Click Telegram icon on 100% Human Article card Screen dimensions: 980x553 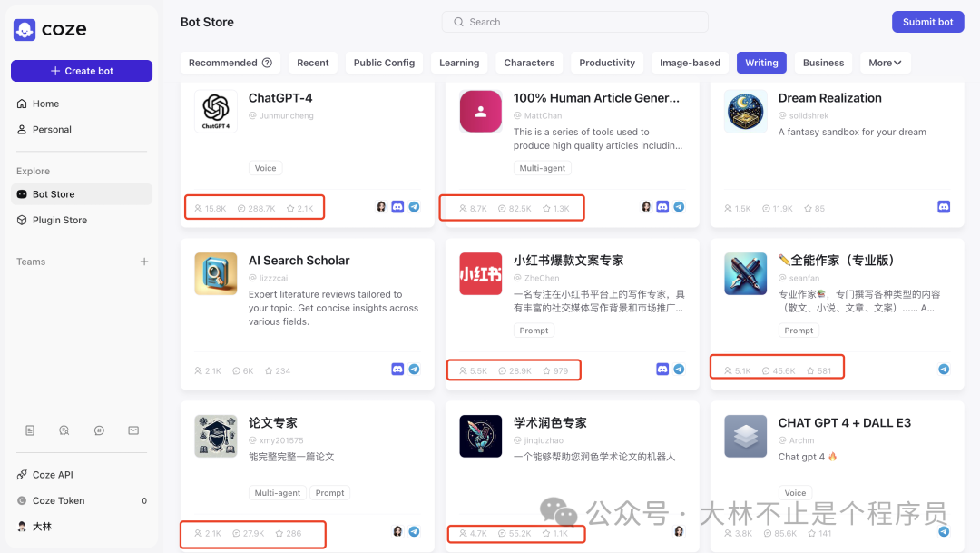[x=680, y=206]
